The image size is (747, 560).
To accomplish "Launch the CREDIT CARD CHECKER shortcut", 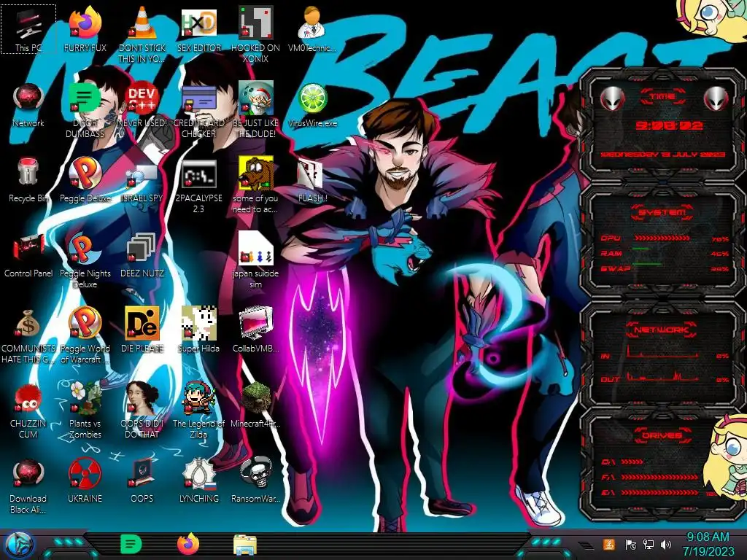I will [198, 109].
